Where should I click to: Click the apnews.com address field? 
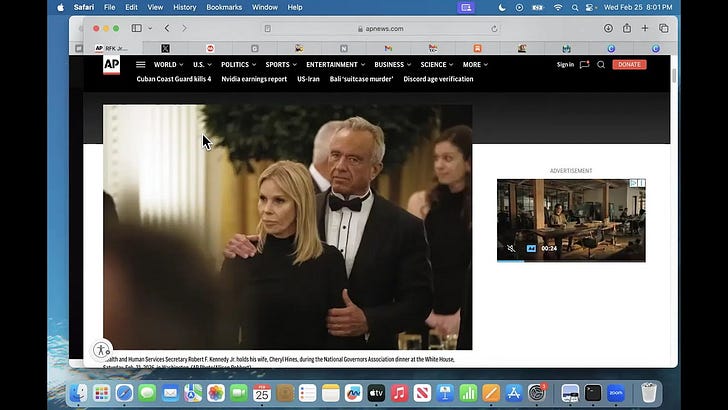(x=381, y=29)
